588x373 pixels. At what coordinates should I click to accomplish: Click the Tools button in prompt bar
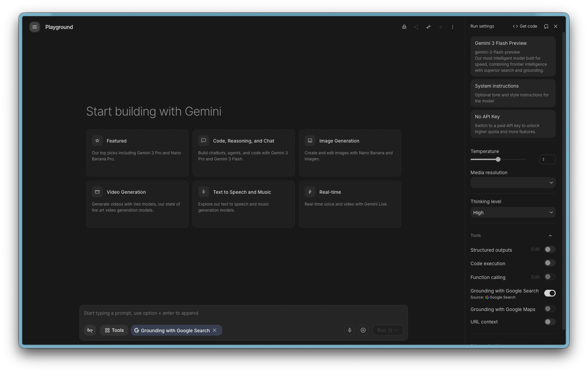click(x=114, y=330)
